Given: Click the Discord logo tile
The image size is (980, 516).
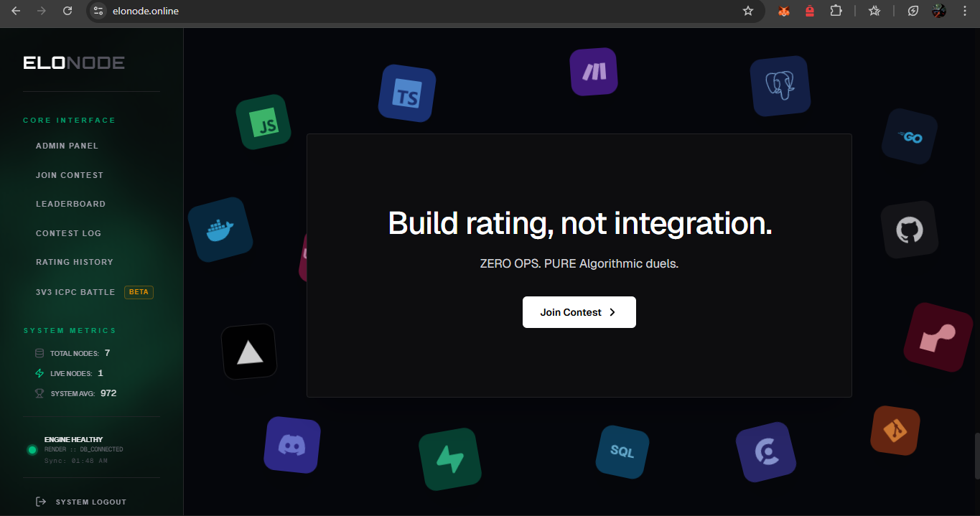Looking at the screenshot, I should click(x=292, y=445).
